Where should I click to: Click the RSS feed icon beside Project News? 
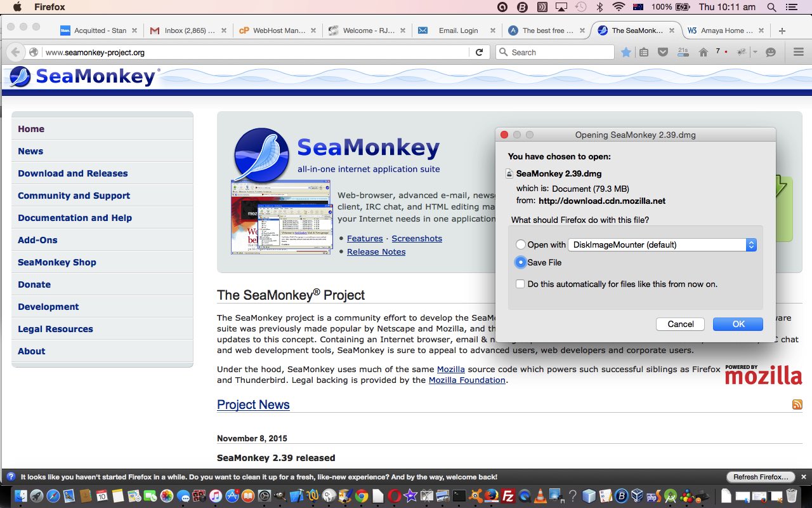click(797, 404)
